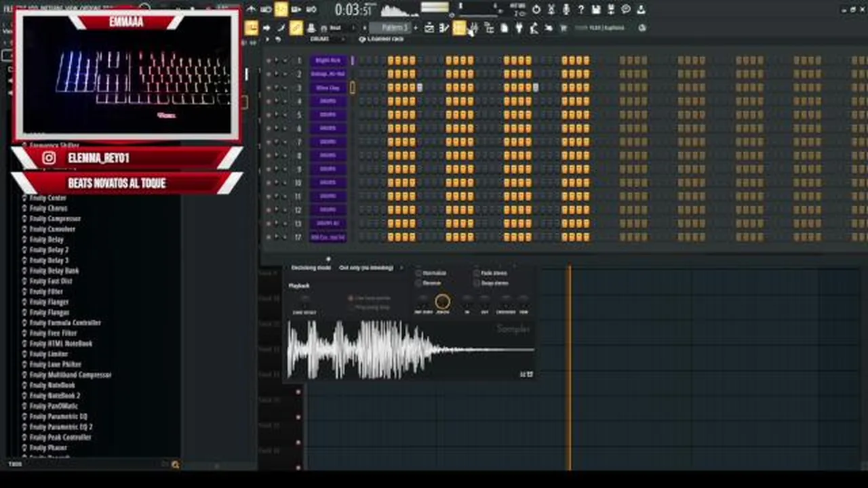The height and width of the screenshot is (488, 868).
Task: Enable the Fade stereo checkbox
Action: [x=476, y=273]
